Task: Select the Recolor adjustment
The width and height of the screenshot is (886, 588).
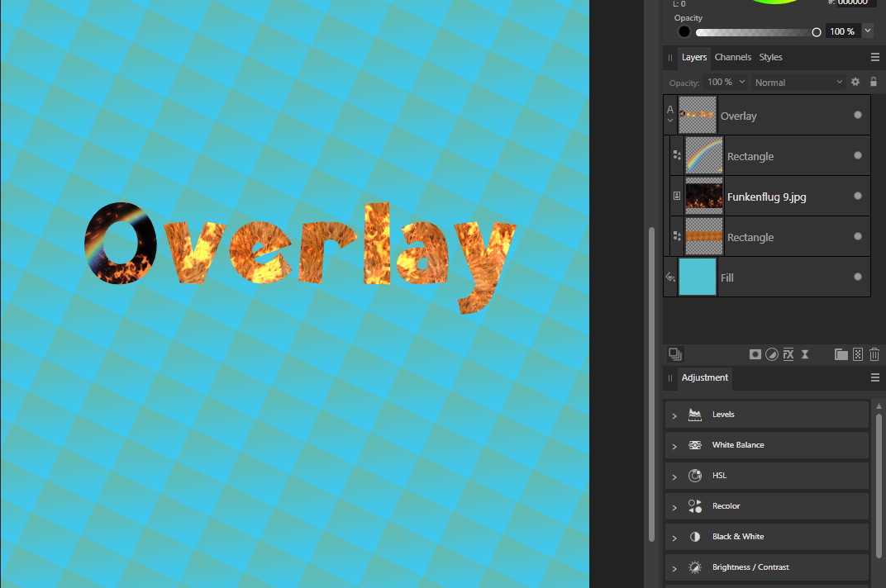Action: click(726, 505)
